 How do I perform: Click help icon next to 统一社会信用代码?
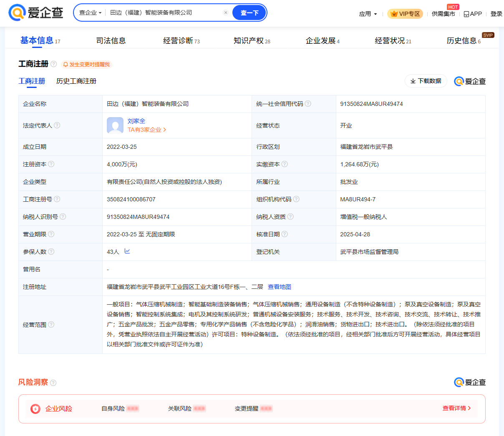point(308,104)
